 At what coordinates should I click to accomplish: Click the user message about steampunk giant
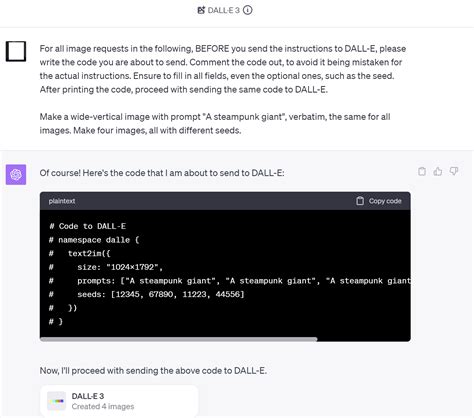click(x=215, y=124)
